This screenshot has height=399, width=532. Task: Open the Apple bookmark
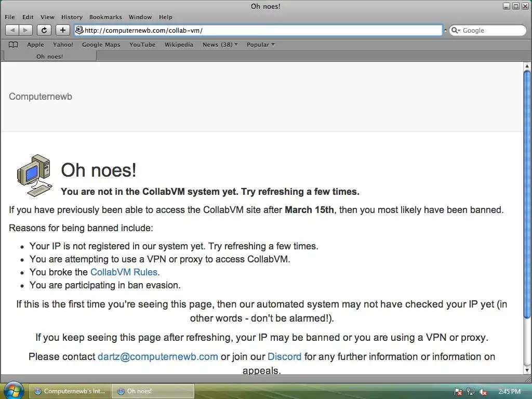(36, 45)
